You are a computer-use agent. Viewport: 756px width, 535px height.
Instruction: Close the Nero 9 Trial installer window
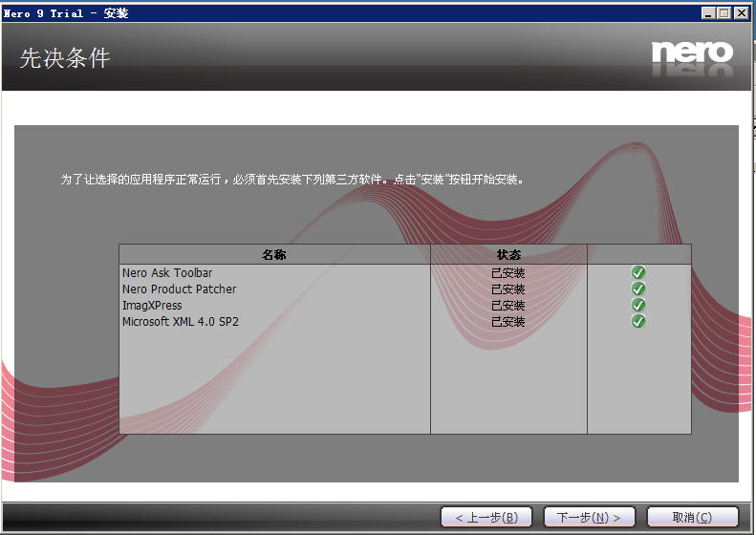click(741, 13)
